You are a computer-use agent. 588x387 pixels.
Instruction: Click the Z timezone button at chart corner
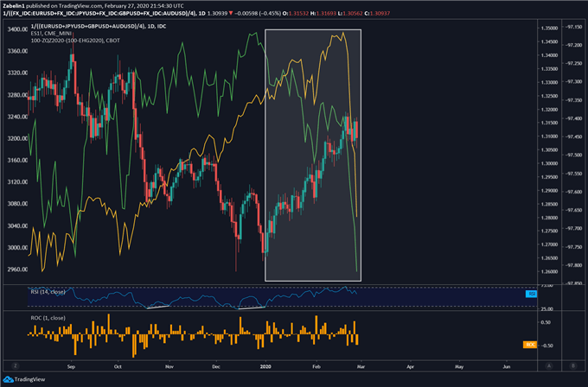16,366
